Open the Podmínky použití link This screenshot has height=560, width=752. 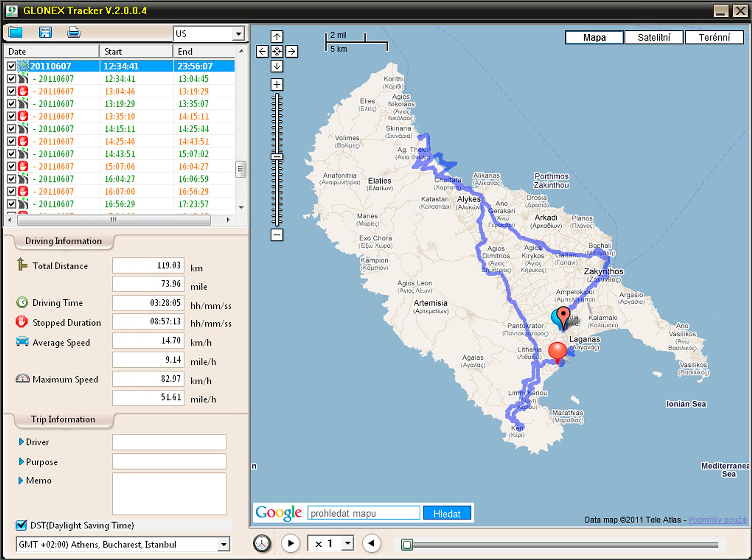[x=718, y=520]
